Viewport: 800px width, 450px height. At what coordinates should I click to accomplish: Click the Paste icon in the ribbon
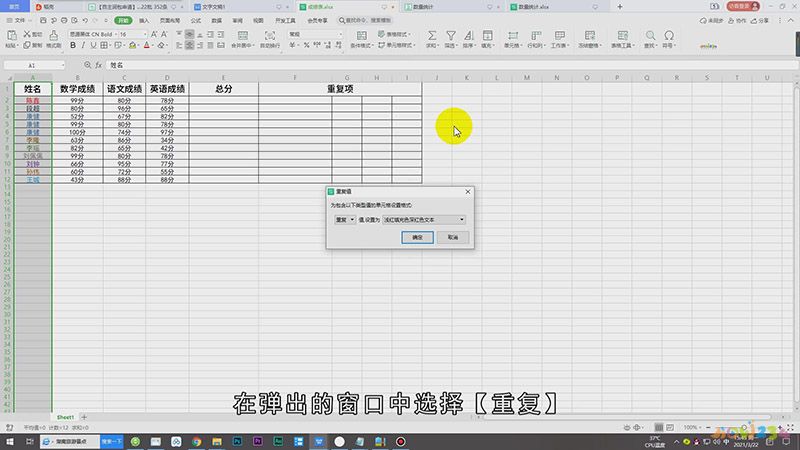[x=11, y=35]
